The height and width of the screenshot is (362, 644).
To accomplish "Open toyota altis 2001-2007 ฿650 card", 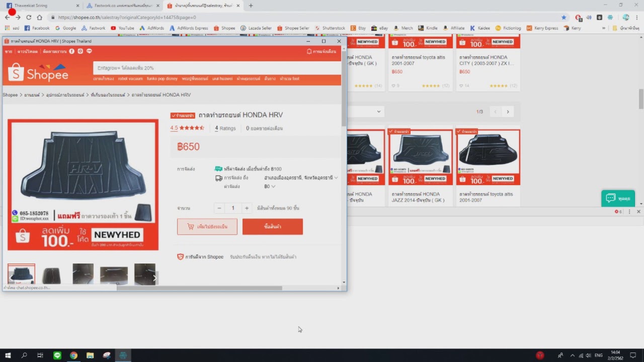I will pyautogui.click(x=420, y=62).
